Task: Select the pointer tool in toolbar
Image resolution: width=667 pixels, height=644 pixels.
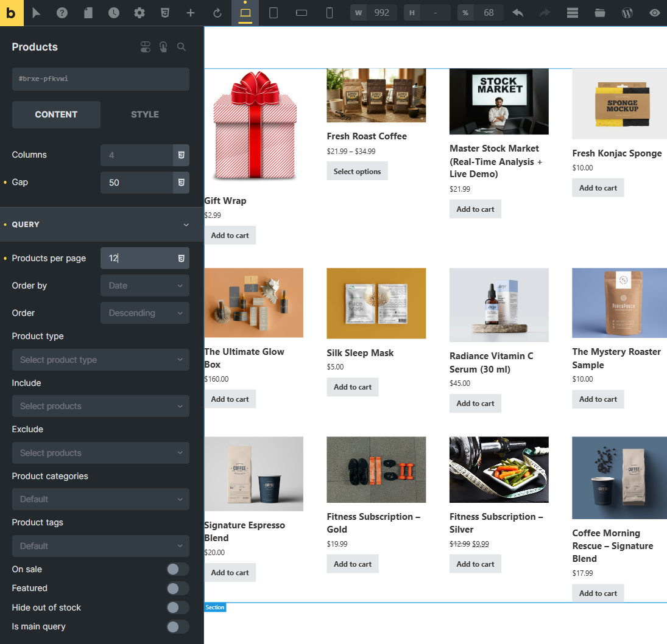Action: pyautogui.click(x=37, y=13)
